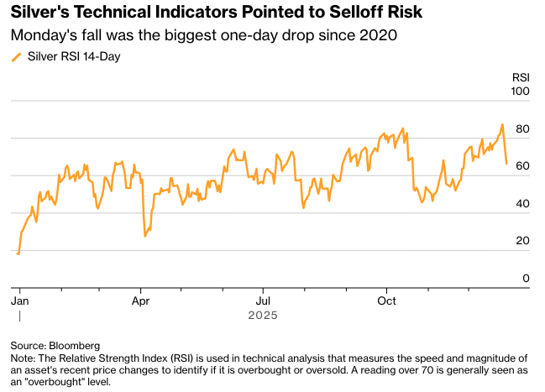Select the Jul label on the x-axis
The height and width of the screenshot is (392, 545).
click(x=263, y=300)
